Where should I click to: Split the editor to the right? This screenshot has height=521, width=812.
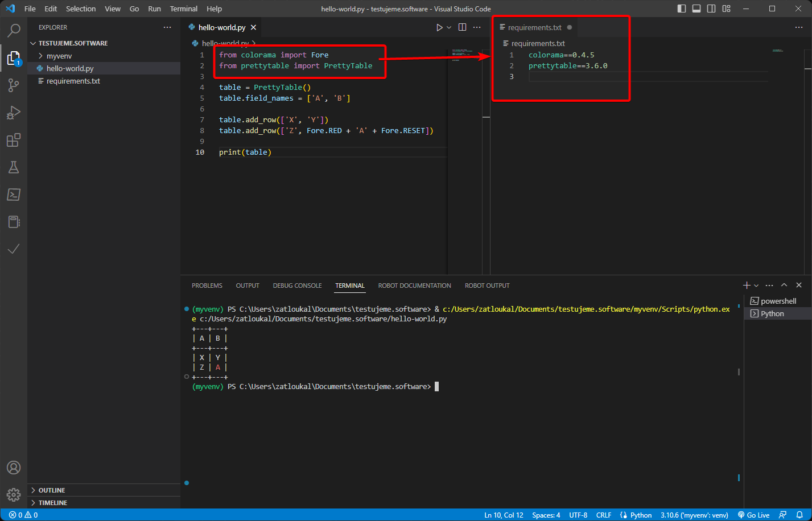point(462,27)
